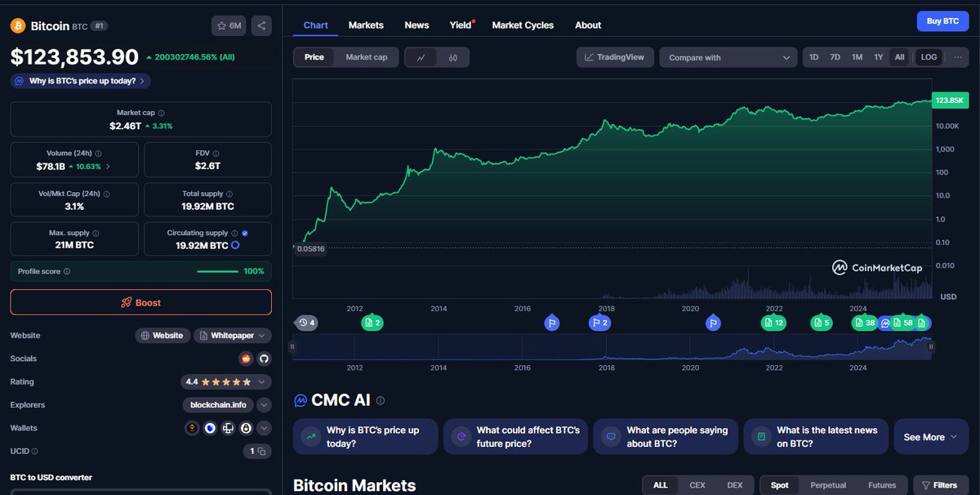Click blue flag marker near 2017
This screenshot has height=495, width=980.
click(x=552, y=323)
